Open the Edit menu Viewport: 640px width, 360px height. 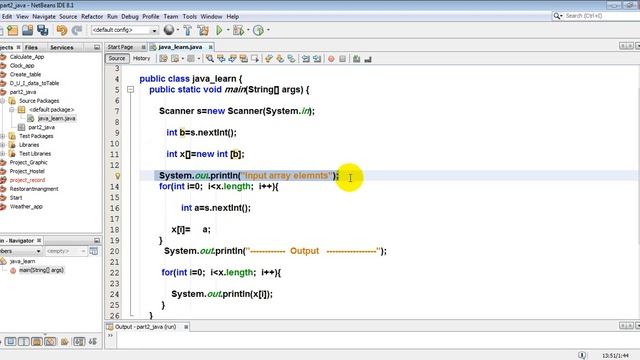pyautogui.click(x=7, y=17)
